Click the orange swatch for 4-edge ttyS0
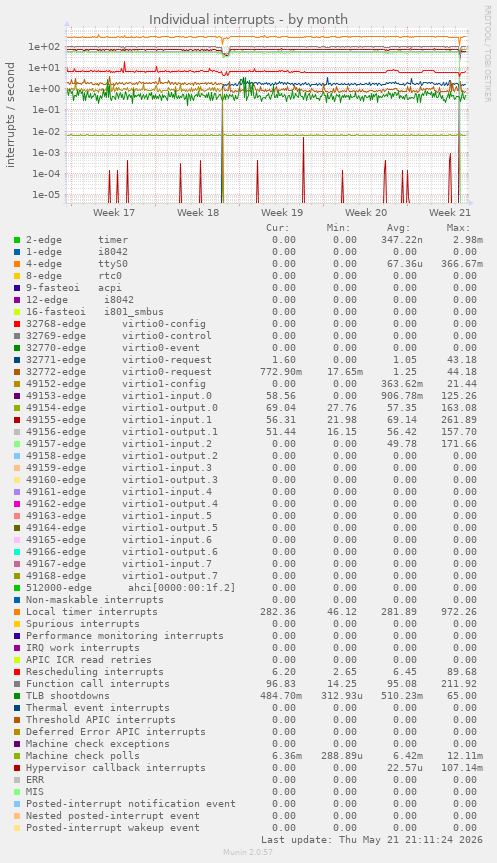Screen dimensions: 497x863 click(x=17, y=264)
